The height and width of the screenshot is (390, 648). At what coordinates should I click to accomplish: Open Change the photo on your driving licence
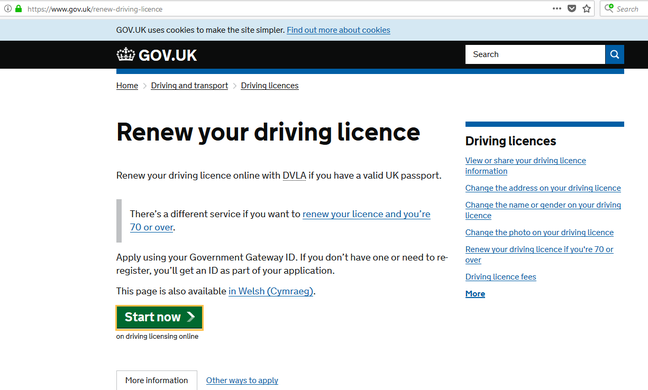coord(539,233)
